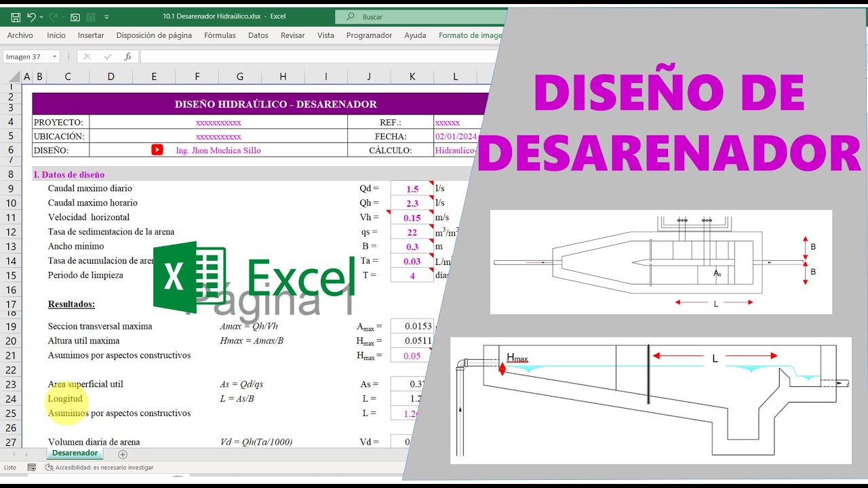The height and width of the screenshot is (488, 868).
Task: Click the grid icon next to the camera
Action: 92,16
